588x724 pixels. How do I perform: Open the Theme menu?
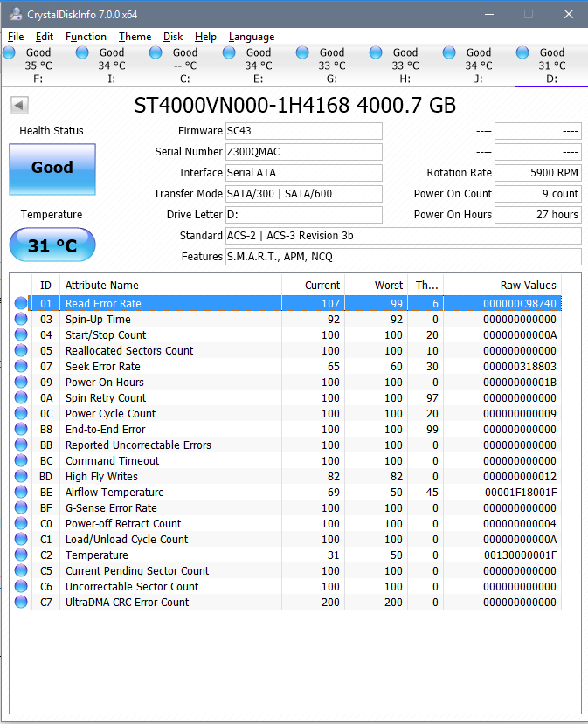click(135, 37)
